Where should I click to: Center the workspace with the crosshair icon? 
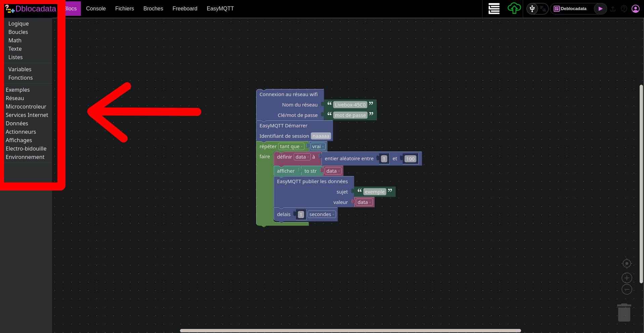pyautogui.click(x=627, y=263)
